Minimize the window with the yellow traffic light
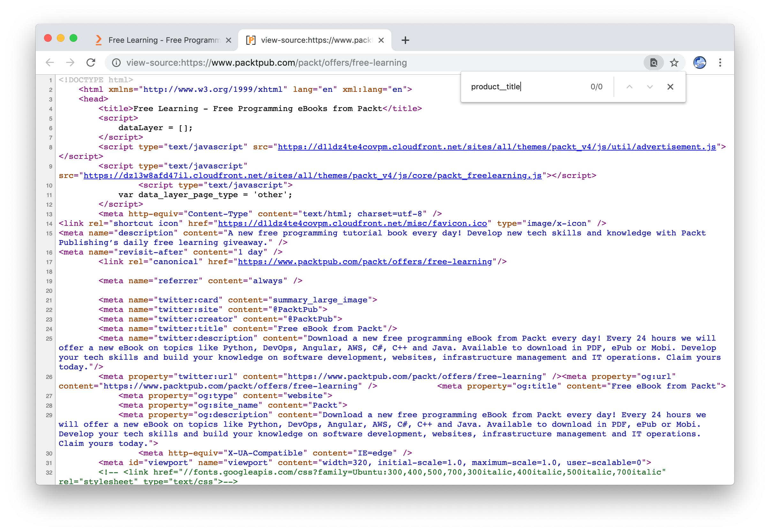The height and width of the screenshot is (532, 770). [61, 38]
